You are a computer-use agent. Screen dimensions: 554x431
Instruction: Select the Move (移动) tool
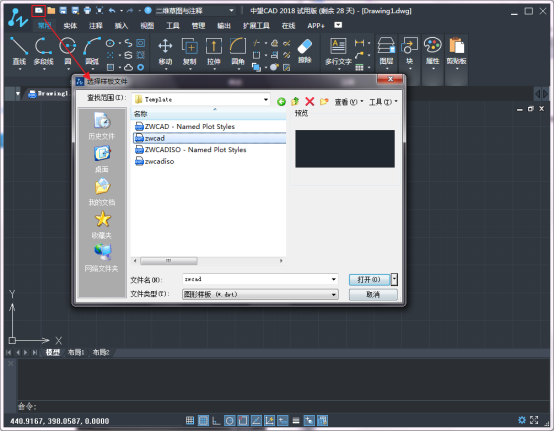tap(165, 52)
